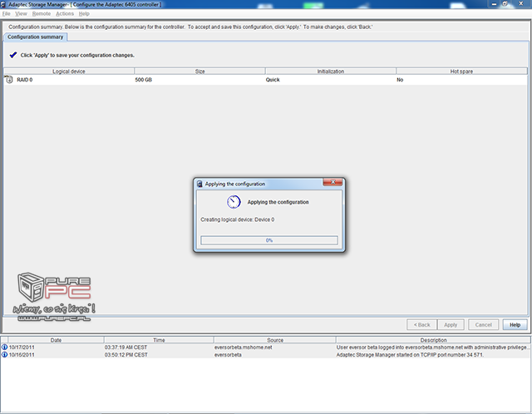This screenshot has height=414, width=532.
Task: Click the Help button at the bottom right
Action: (x=515, y=325)
